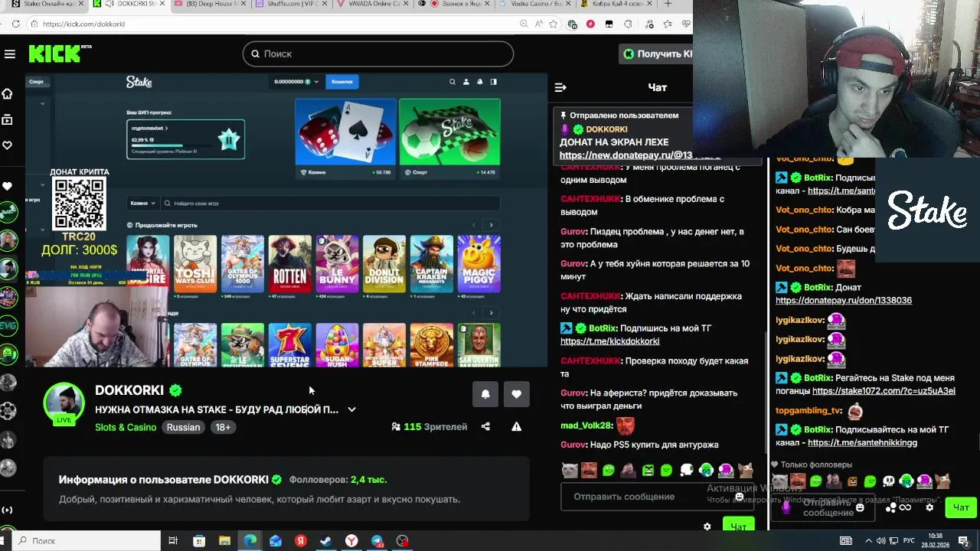Screen dimensions: 980x551
Task: Open a new browser tab with plus
Action: (668, 4)
